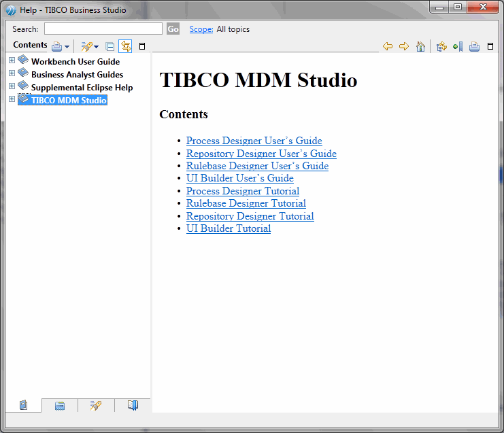504x433 pixels.
Task: Click the Go search button
Action: coord(173,29)
